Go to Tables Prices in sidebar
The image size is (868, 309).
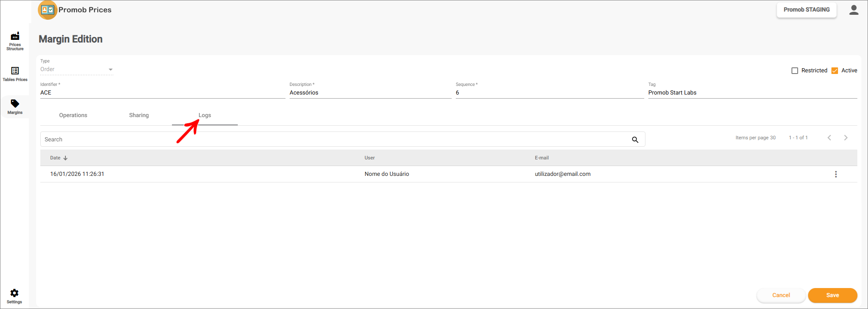[x=15, y=74]
